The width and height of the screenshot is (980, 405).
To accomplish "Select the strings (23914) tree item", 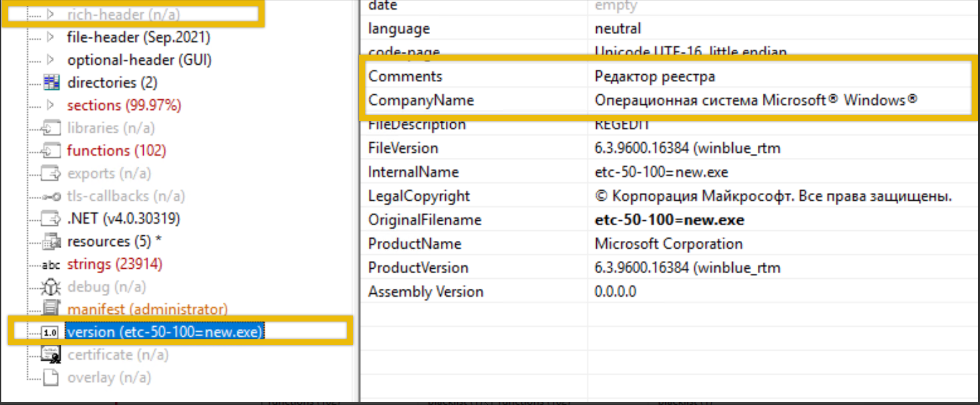I will tap(114, 264).
